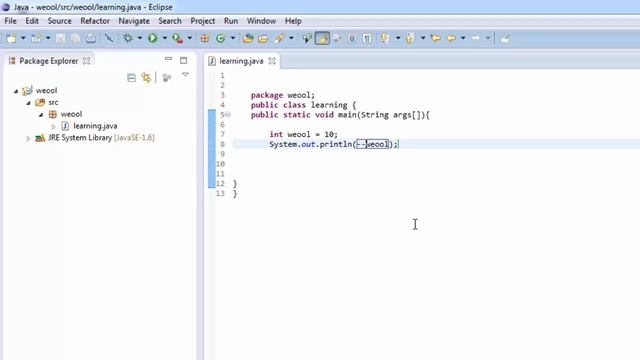Click the Save toolbar icon
This screenshot has height=360, width=640.
(60, 38)
